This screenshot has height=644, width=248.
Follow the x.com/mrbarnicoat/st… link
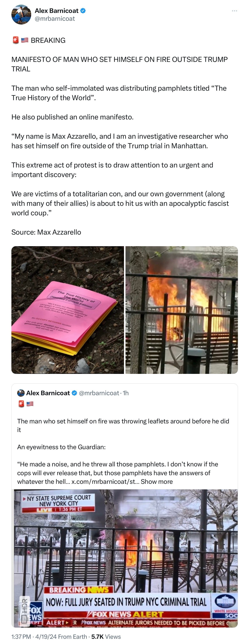coord(105,482)
